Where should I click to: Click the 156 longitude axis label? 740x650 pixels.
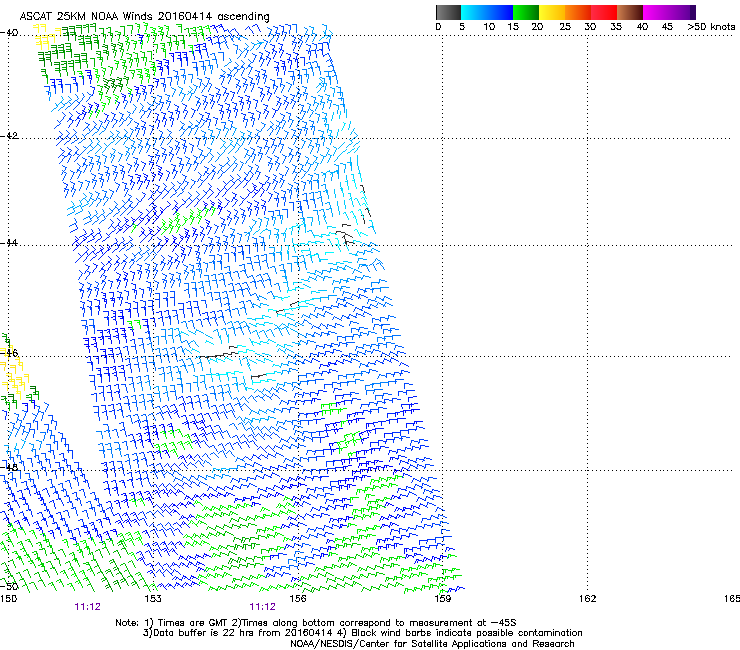coord(298,599)
